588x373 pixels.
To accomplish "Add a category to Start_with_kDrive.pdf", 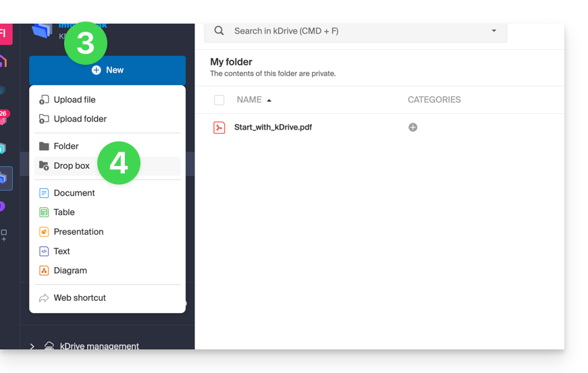I will pyautogui.click(x=413, y=127).
